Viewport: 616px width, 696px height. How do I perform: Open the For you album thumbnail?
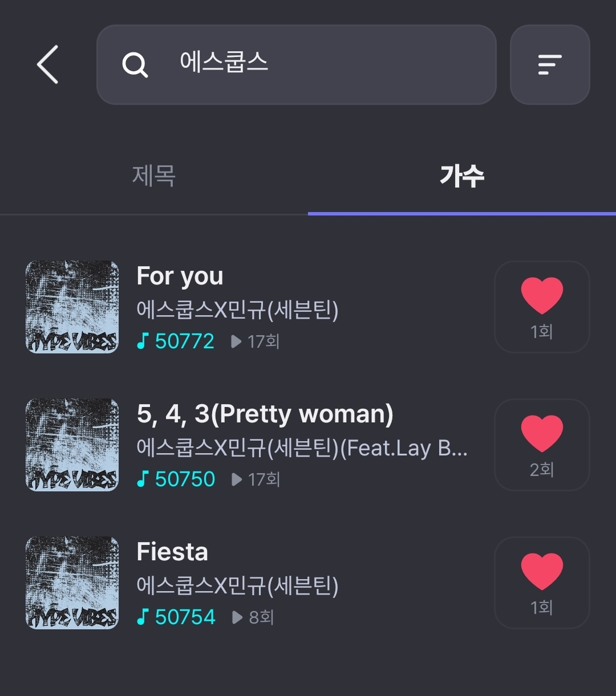72,307
